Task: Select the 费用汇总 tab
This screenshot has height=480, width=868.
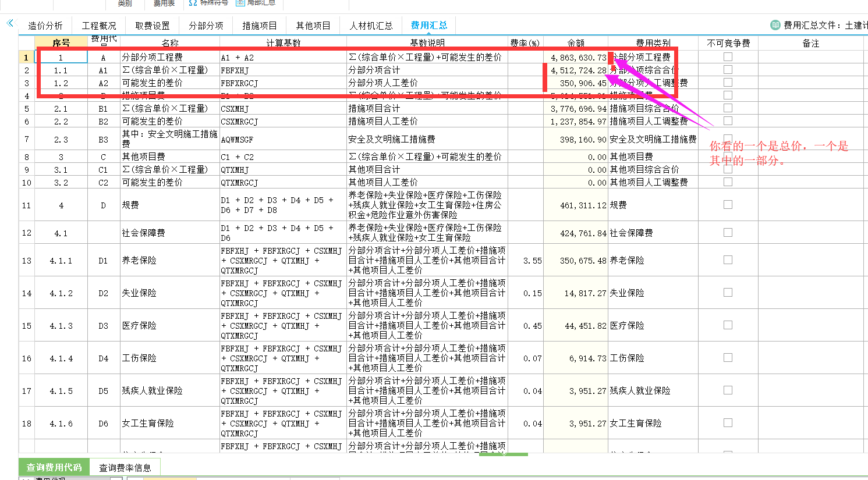Action: 429,26
